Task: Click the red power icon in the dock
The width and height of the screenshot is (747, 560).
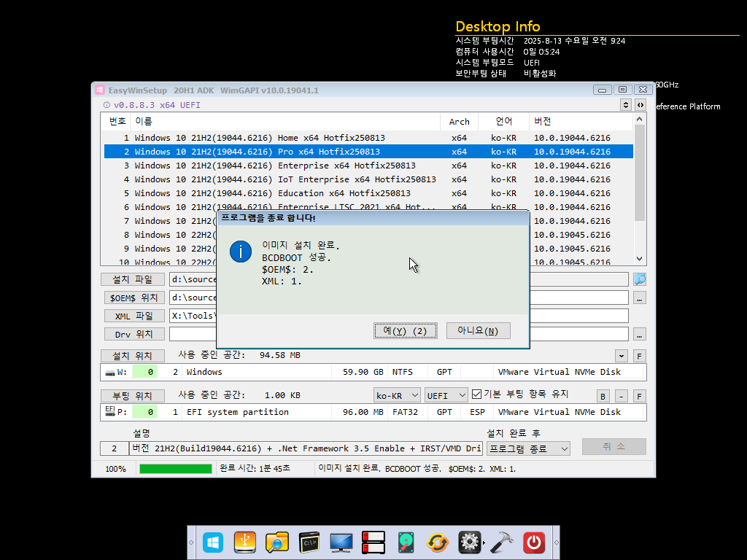Action: coord(533,542)
